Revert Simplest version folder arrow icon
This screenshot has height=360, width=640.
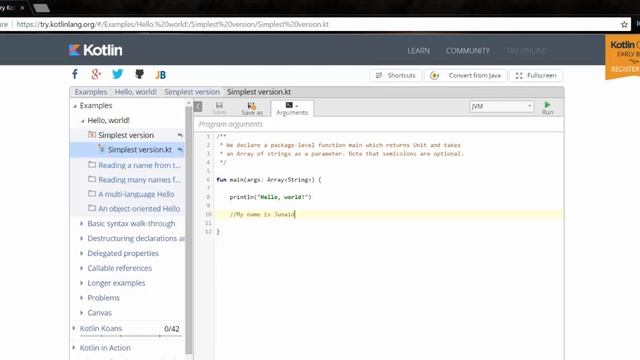pyautogui.click(x=180, y=135)
